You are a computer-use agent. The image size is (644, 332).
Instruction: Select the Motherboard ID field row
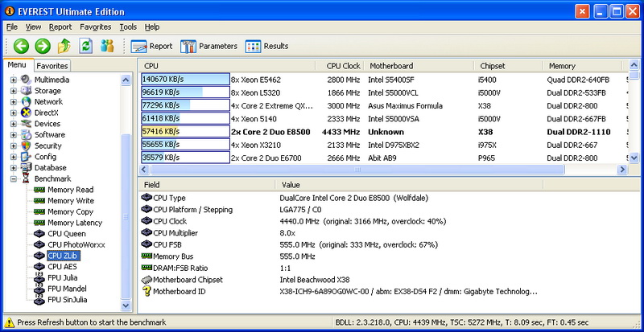point(339,292)
